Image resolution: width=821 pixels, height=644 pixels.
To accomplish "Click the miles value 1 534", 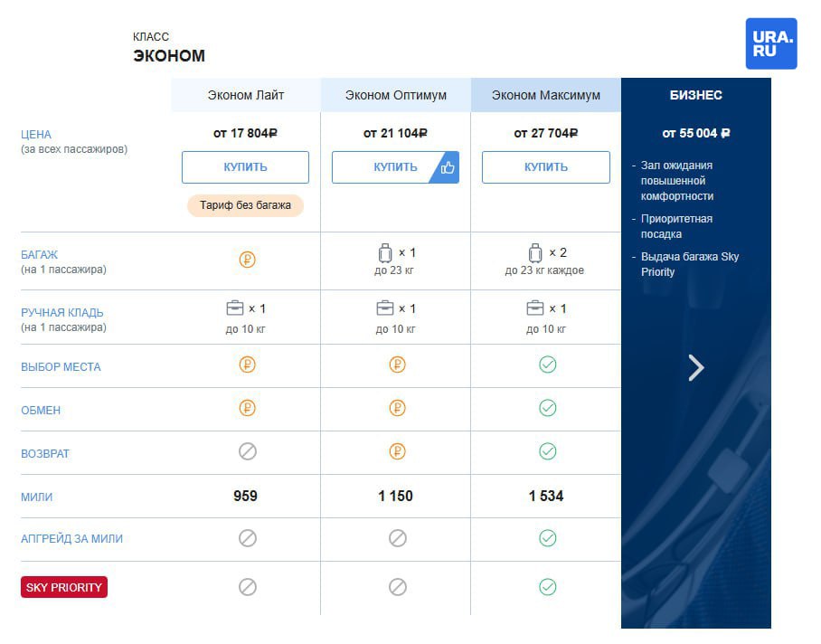I will pos(546,496).
